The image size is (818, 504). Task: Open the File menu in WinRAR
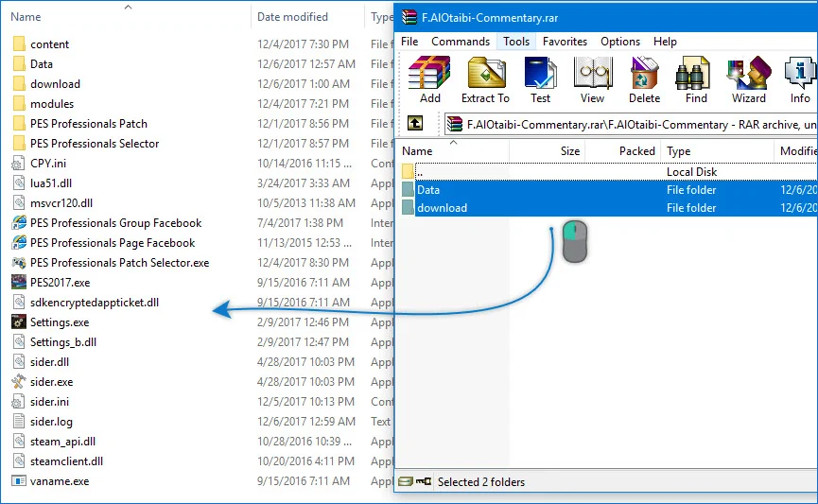pos(409,42)
